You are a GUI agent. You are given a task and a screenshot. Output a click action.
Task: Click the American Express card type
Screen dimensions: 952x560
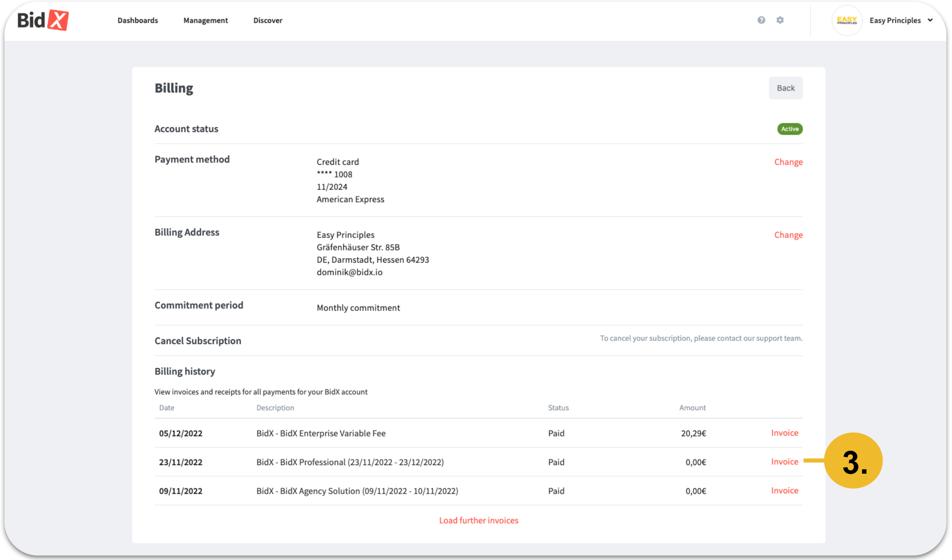(350, 199)
